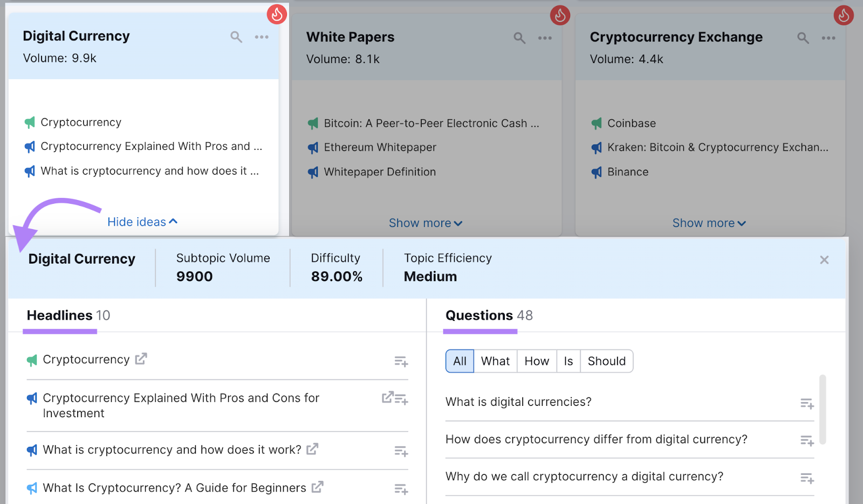
Task: Click megaphone icon beside Ethereum Whitepaper
Action: pyautogui.click(x=313, y=148)
